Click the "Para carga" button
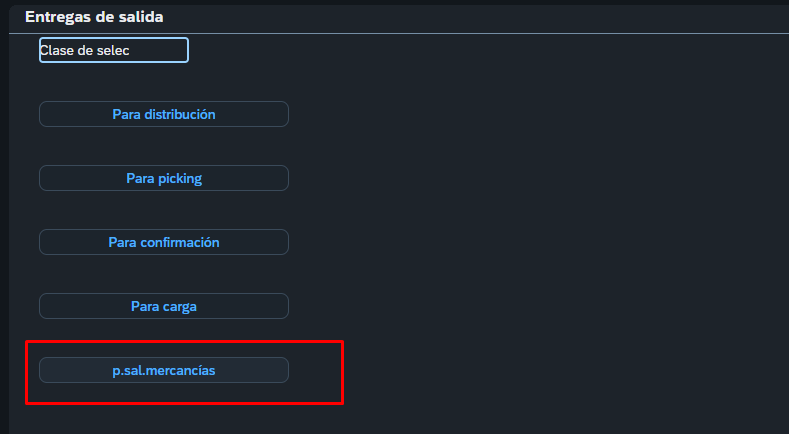This screenshot has width=789, height=434. [164, 306]
